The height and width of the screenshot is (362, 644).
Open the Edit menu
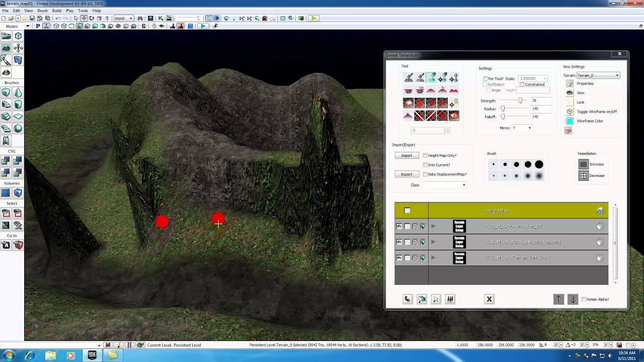coord(17,11)
